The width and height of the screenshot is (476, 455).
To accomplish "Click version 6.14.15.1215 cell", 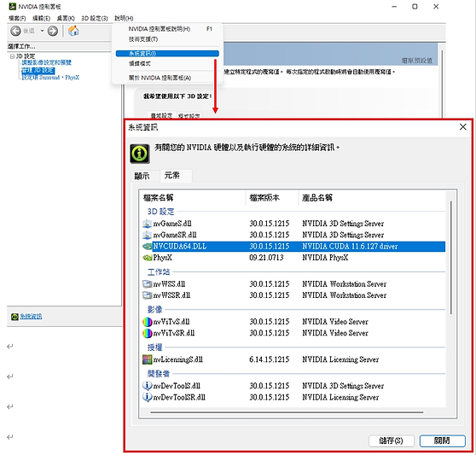I will tap(270, 359).
